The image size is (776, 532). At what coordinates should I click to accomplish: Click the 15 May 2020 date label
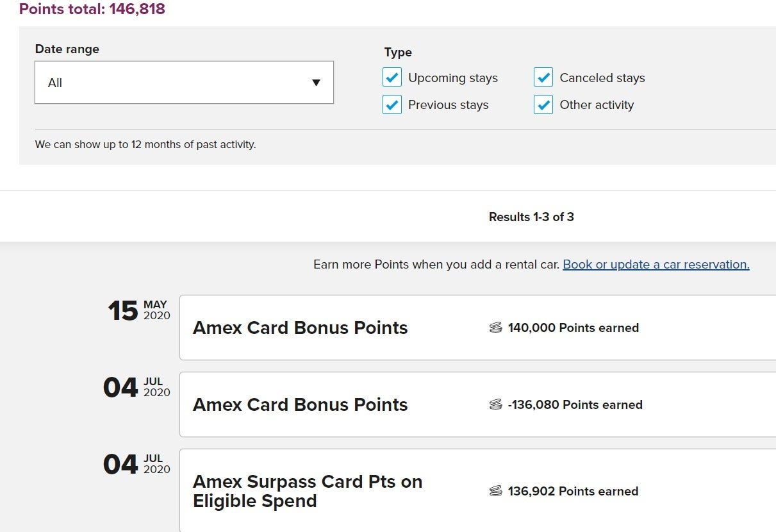pos(139,310)
